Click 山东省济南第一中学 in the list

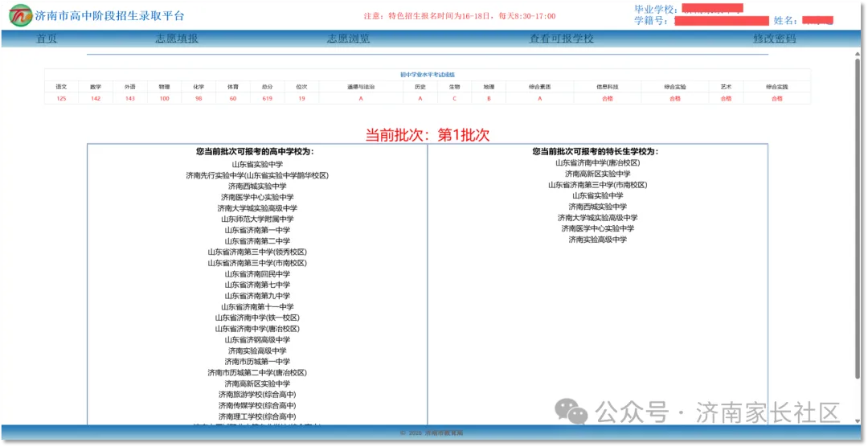click(257, 230)
